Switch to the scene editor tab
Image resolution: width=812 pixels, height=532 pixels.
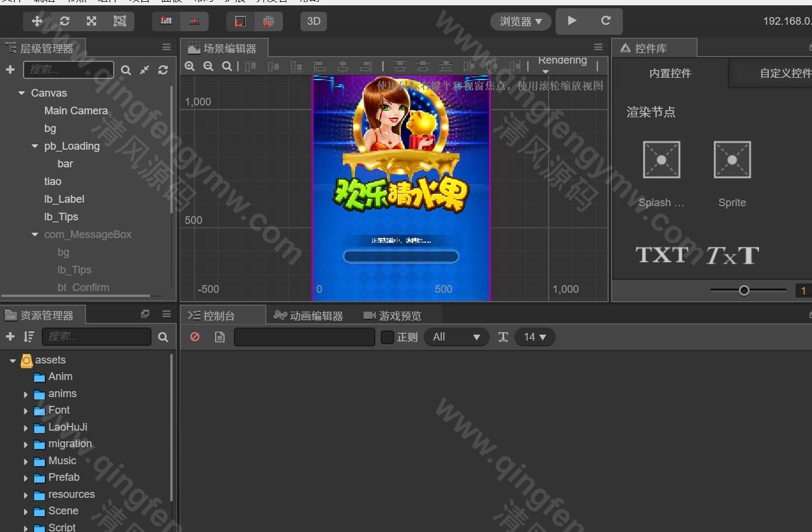pyautogui.click(x=224, y=48)
